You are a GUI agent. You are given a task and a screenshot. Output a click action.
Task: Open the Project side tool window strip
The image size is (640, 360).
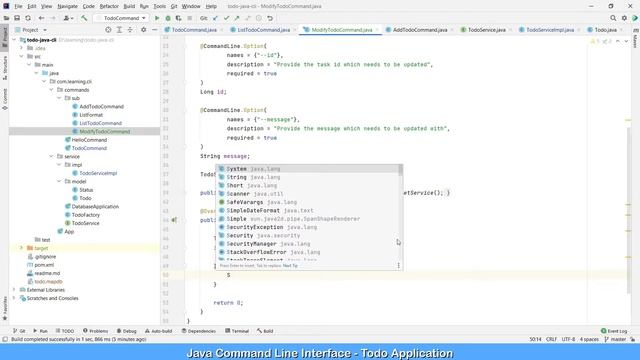click(x=4, y=37)
